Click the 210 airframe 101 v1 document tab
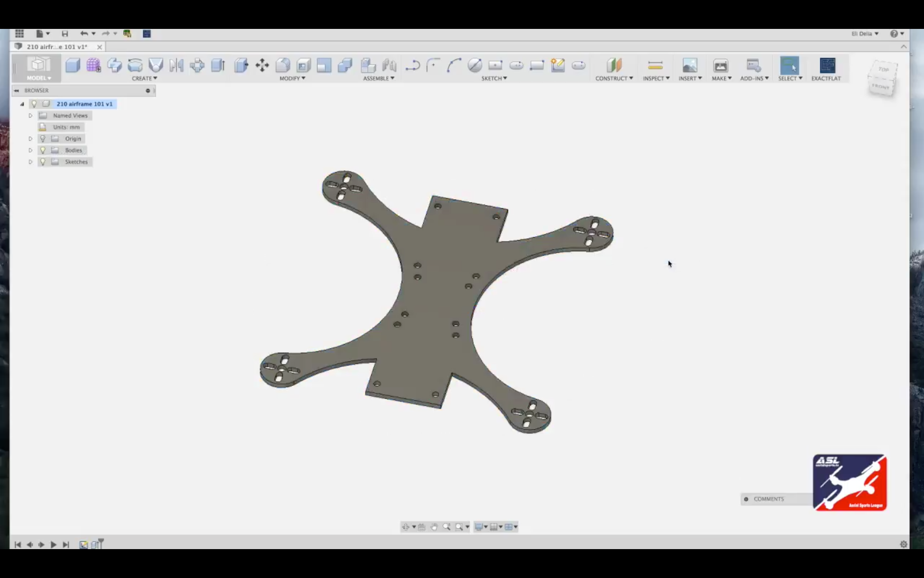The height and width of the screenshot is (578, 924). pyautogui.click(x=56, y=47)
